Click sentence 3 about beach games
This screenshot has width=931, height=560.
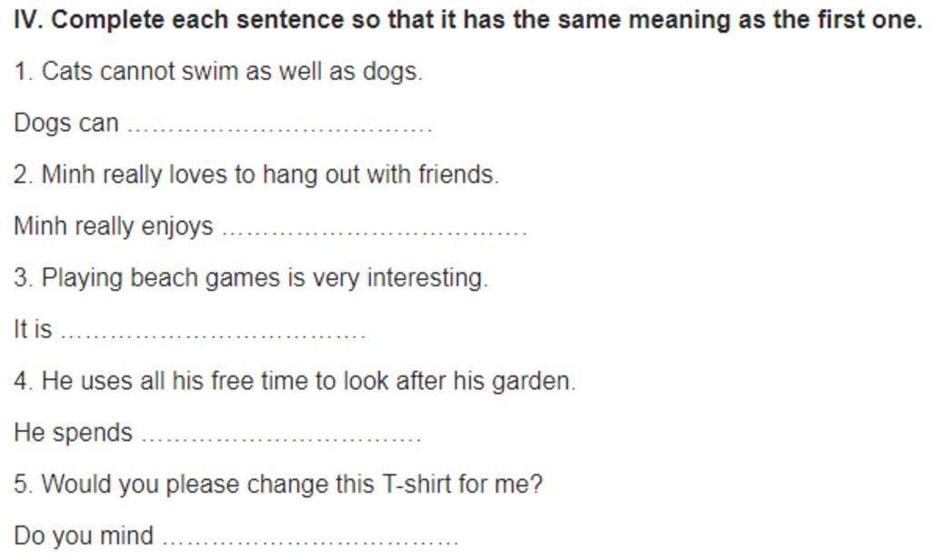251,278
